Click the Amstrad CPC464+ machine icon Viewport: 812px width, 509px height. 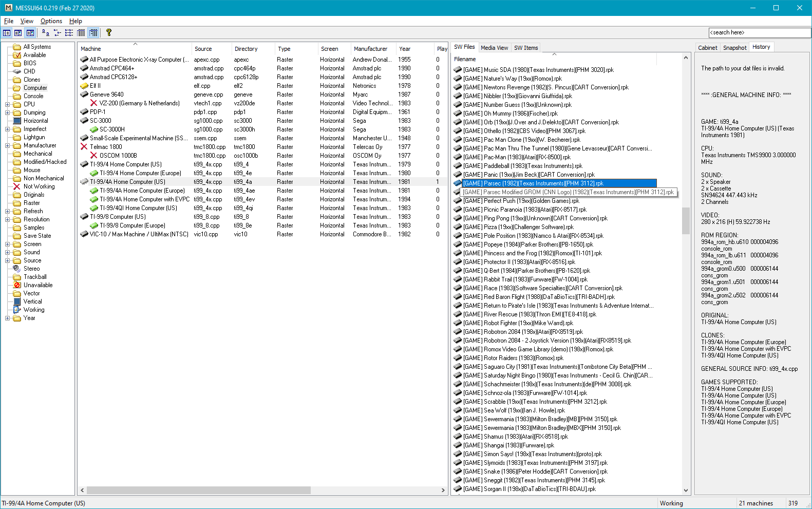[x=84, y=68]
